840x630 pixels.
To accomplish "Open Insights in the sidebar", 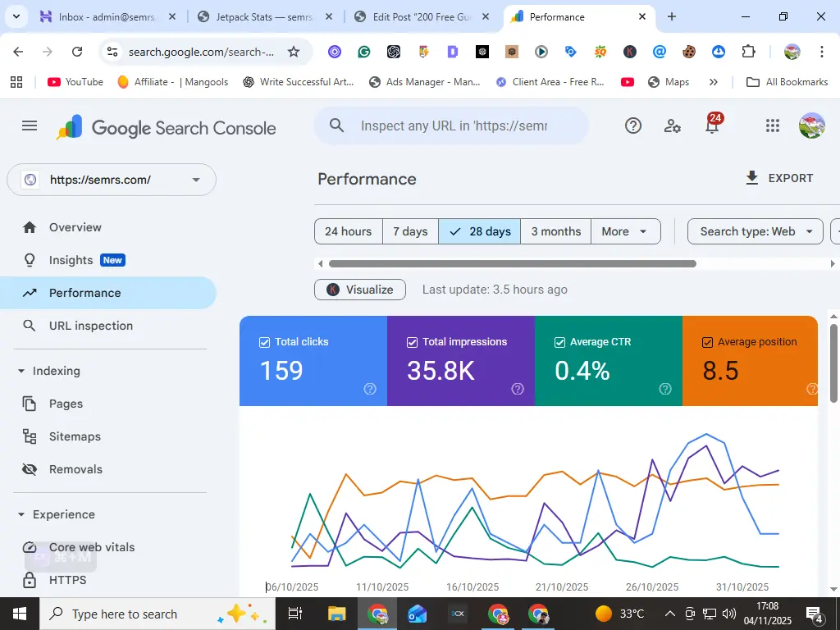I will tap(107, 260).
